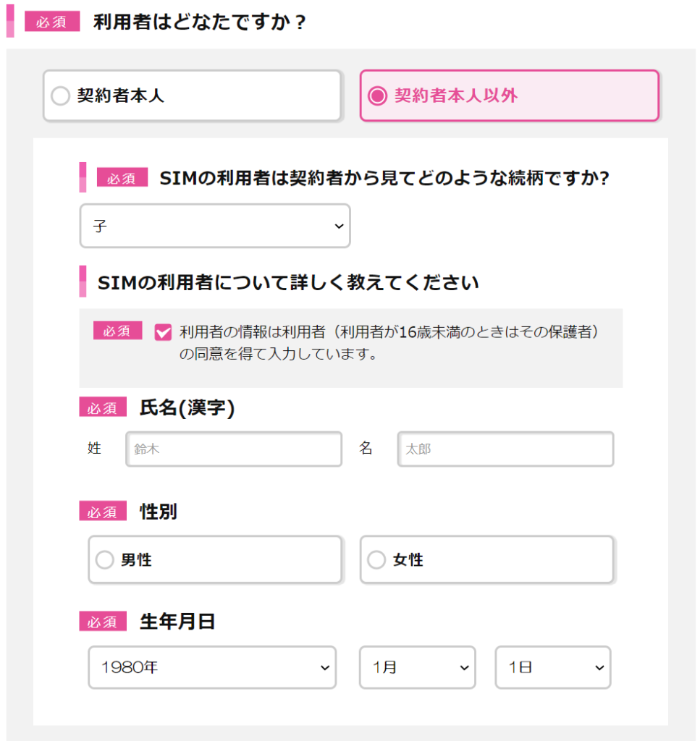The width and height of the screenshot is (700, 741).
Task: Open the 続柄 dropdown showing 子
Action: point(214,226)
